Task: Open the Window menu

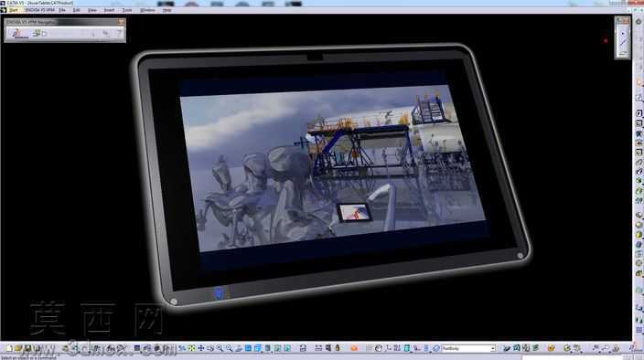Action: point(147,10)
